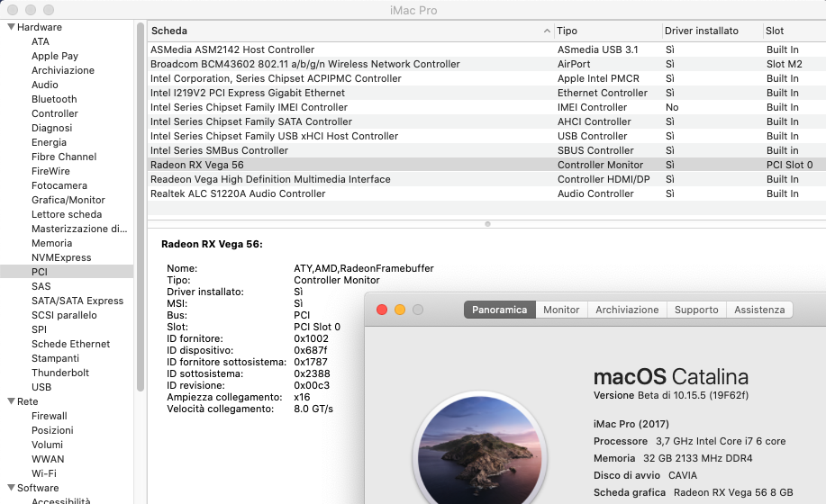The height and width of the screenshot is (504, 826).
Task: Sort by Driver installato column header
Action: pyautogui.click(x=712, y=31)
